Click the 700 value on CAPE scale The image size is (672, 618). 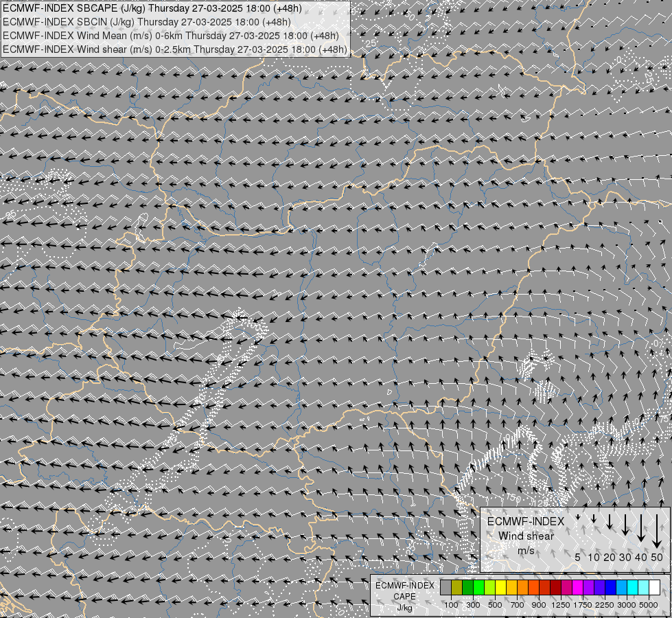(x=518, y=605)
